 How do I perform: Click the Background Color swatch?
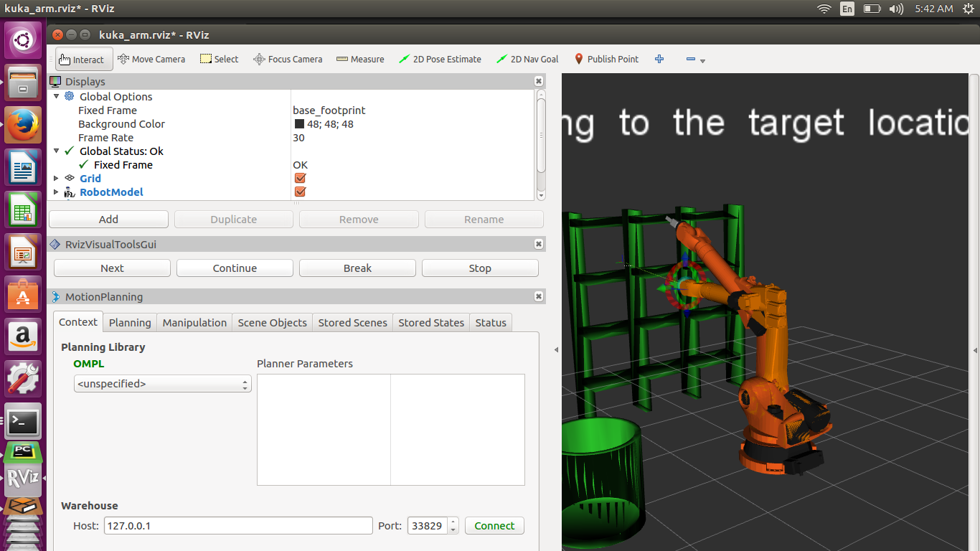(x=299, y=124)
